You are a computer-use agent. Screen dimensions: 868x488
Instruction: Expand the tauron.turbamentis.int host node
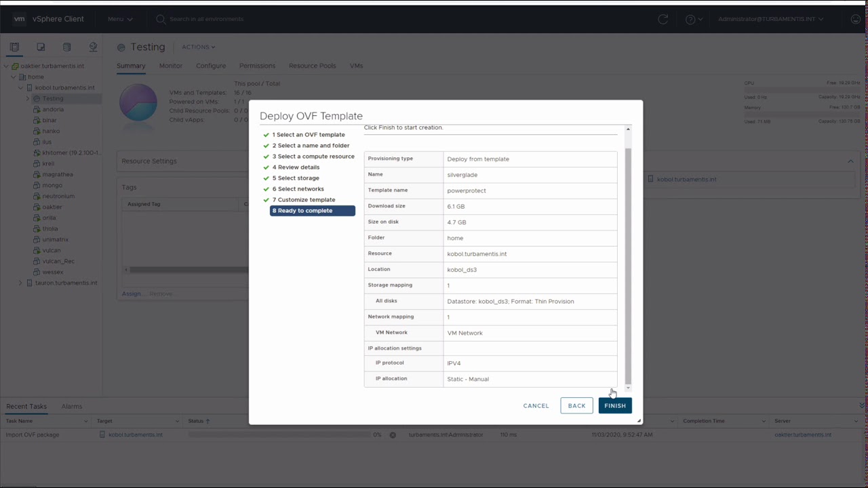coord(20,283)
